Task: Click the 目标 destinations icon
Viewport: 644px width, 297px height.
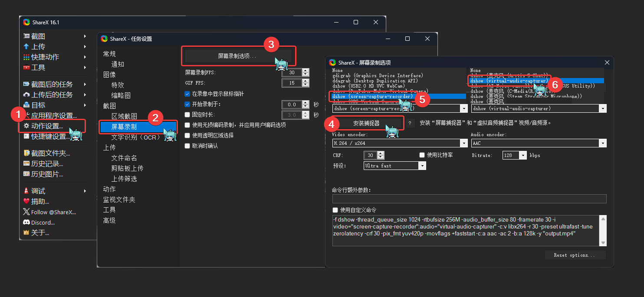Action: pos(26,105)
